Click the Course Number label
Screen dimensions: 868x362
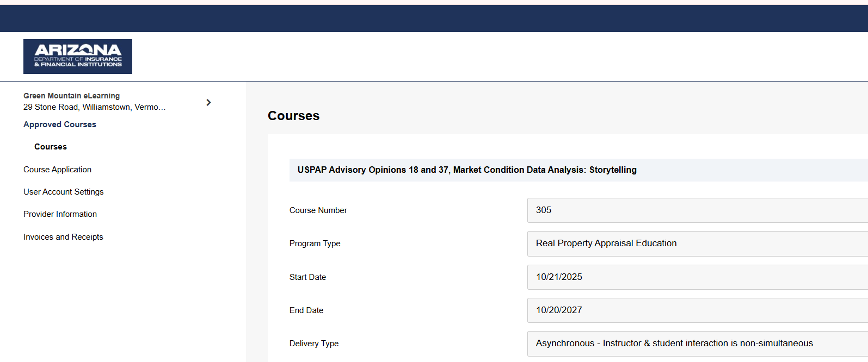[318, 210]
